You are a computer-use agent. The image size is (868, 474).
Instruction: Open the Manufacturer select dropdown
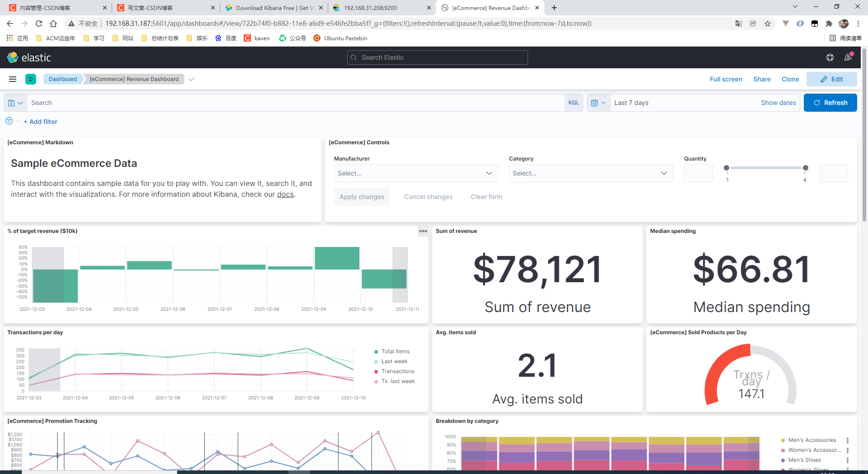click(416, 173)
